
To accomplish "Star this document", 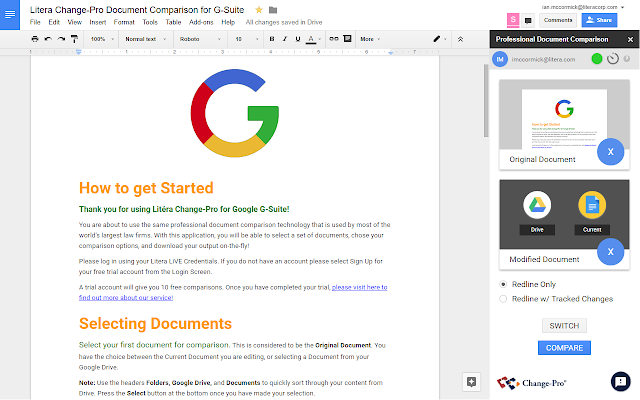I will click(259, 10).
